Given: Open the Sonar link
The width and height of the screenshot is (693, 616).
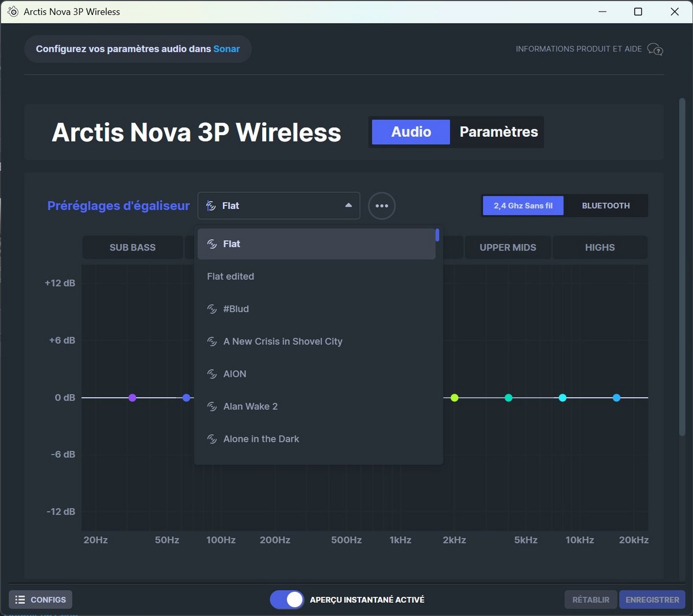Looking at the screenshot, I should tap(226, 49).
